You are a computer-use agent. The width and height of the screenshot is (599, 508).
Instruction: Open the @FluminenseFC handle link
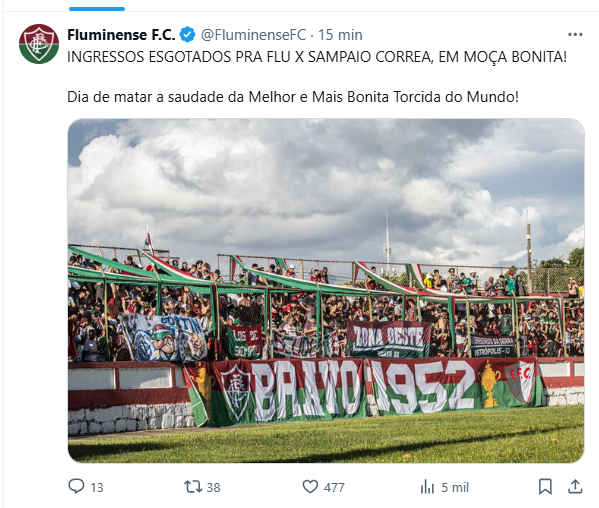coord(253,35)
